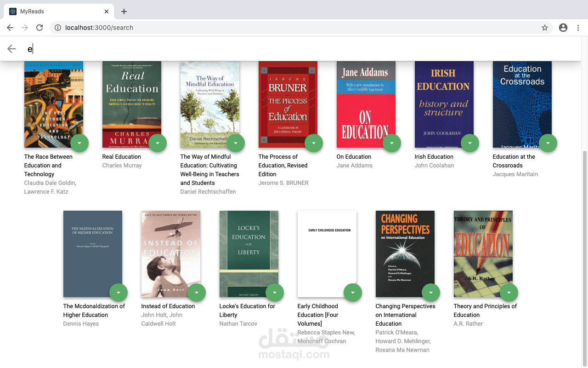
Task: Click the Instead of Education cover
Action: (171, 254)
